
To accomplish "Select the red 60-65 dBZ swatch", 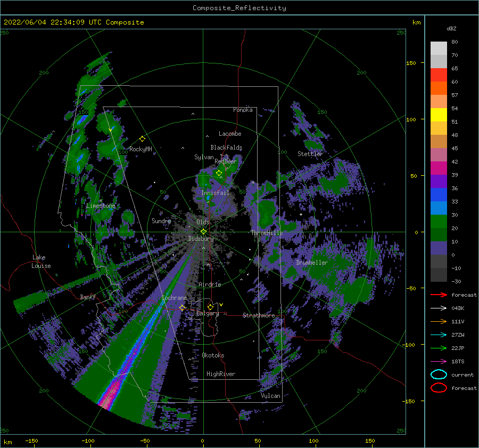I will tap(439, 75).
